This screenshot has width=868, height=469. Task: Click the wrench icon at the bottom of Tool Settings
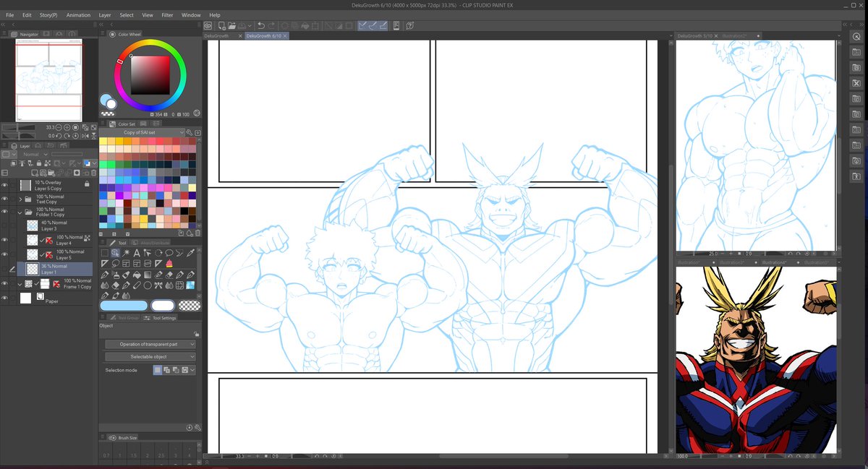[199, 428]
